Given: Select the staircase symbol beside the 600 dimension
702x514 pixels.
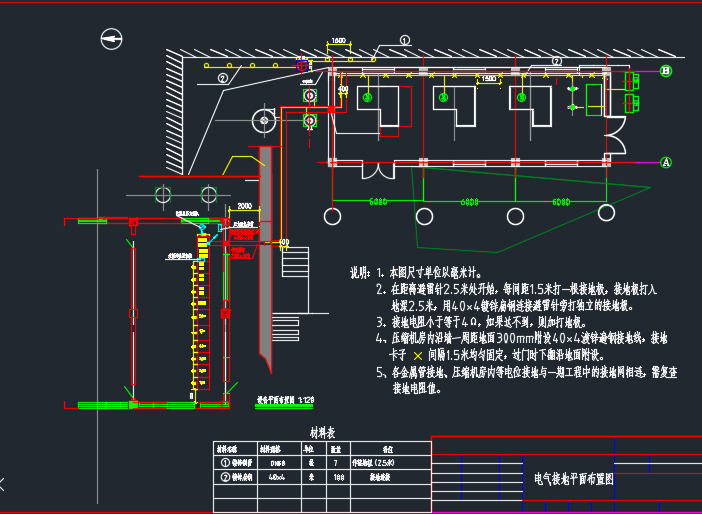Looking at the screenshot, I should [295, 261].
